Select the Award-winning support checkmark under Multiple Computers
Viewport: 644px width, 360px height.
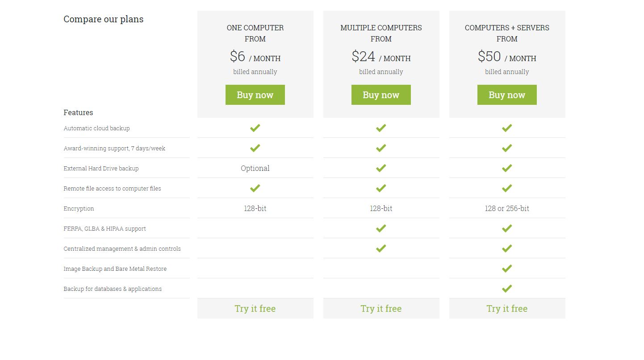click(381, 148)
